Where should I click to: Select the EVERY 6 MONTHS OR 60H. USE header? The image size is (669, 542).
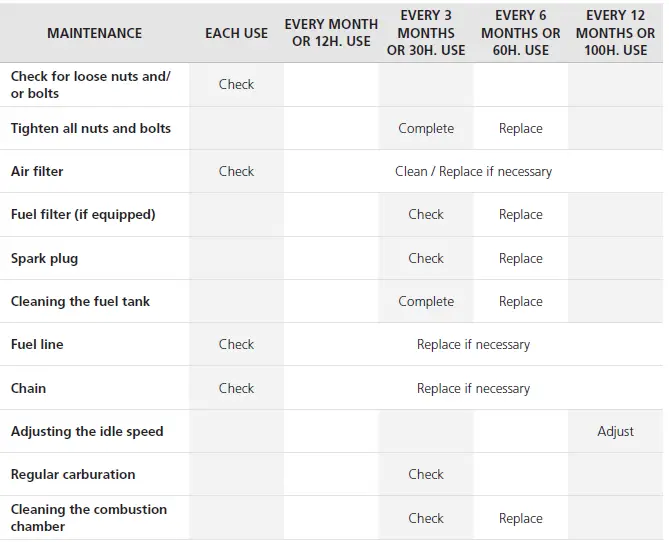[521, 33]
